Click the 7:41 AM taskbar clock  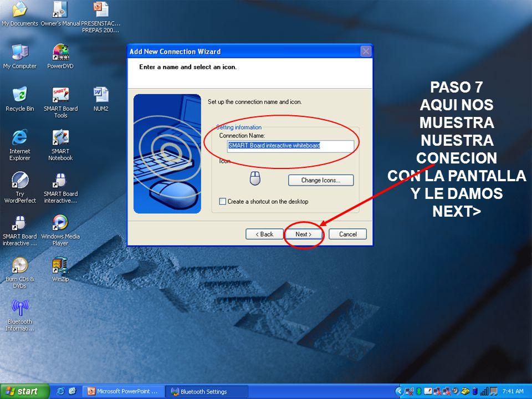pyautogui.click(x=513, y=391)
